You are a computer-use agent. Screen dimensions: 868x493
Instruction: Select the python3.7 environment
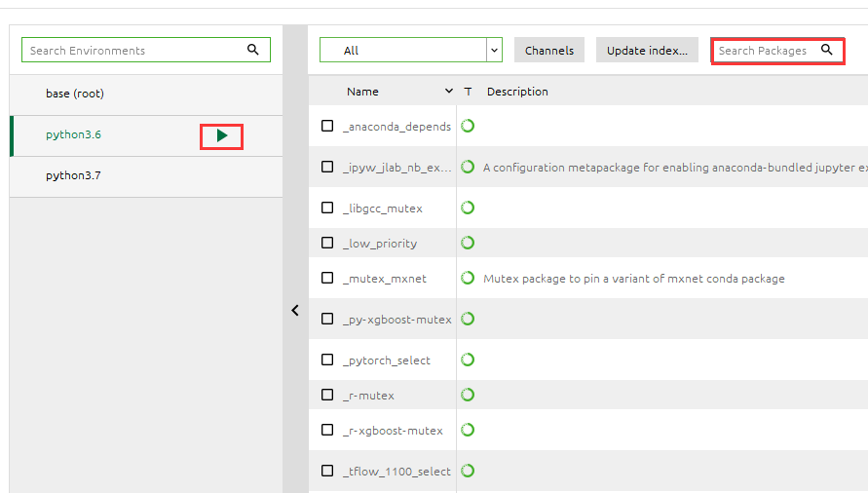tap(146, 176)
